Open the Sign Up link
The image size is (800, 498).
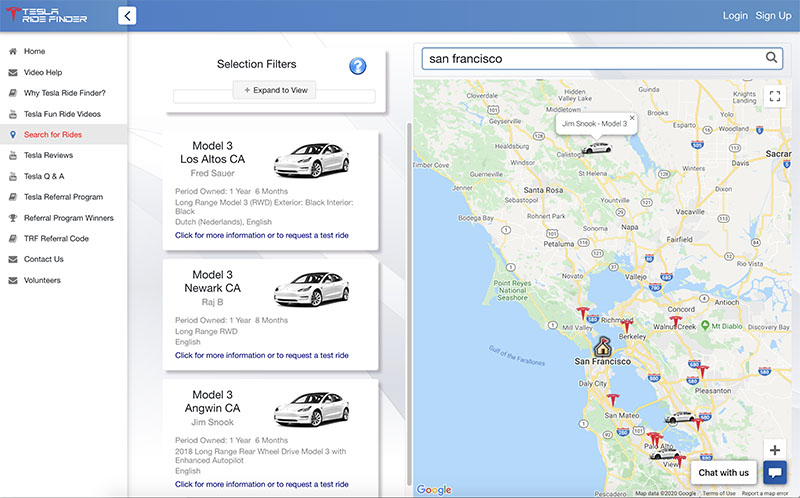pos(773,16)
